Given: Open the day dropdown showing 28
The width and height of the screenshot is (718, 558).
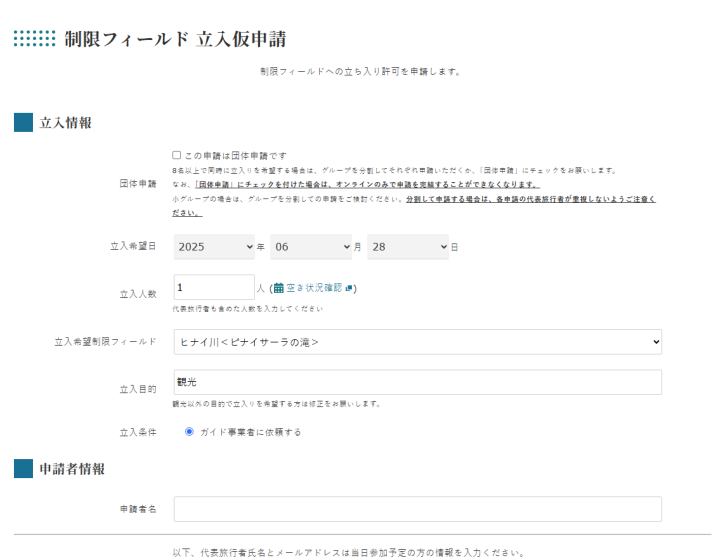Looking at the screenshot, I should [x=408, y=246].
